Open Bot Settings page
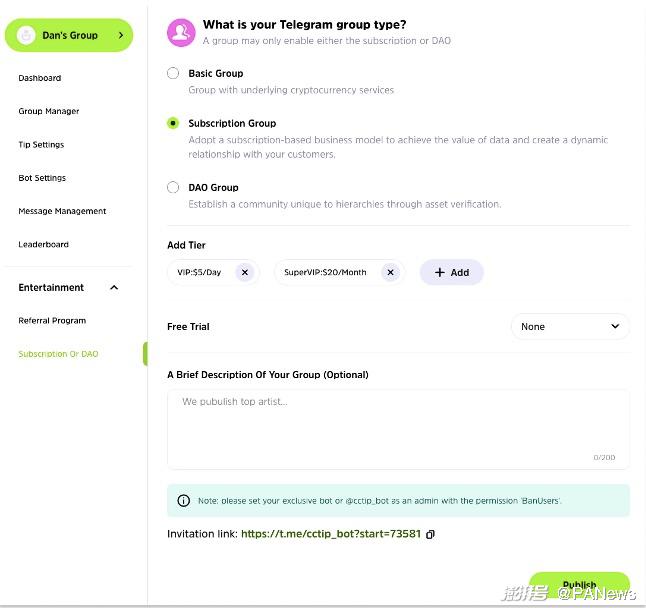This screenshot has width=646, height=608. (x=42, y=178)
